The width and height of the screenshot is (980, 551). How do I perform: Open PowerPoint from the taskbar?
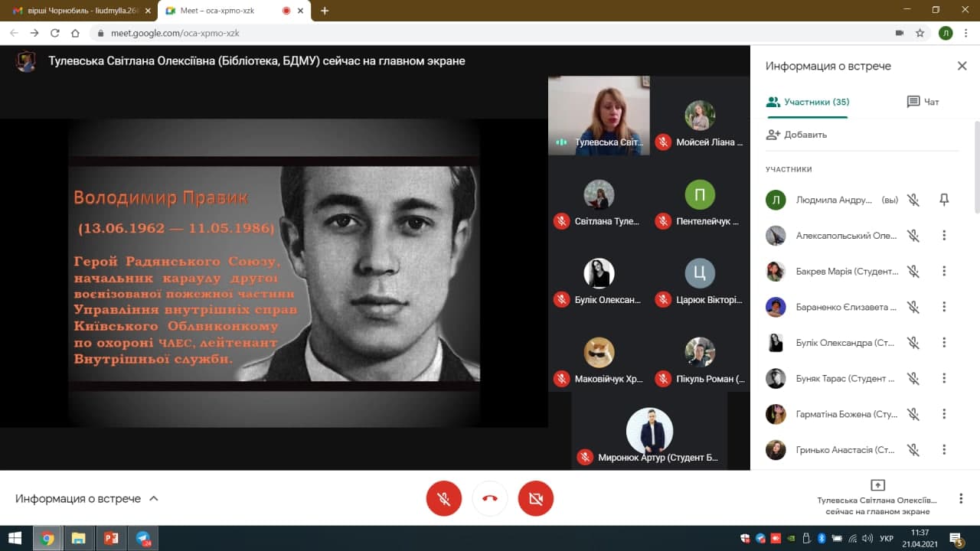(x=111, y=538)
